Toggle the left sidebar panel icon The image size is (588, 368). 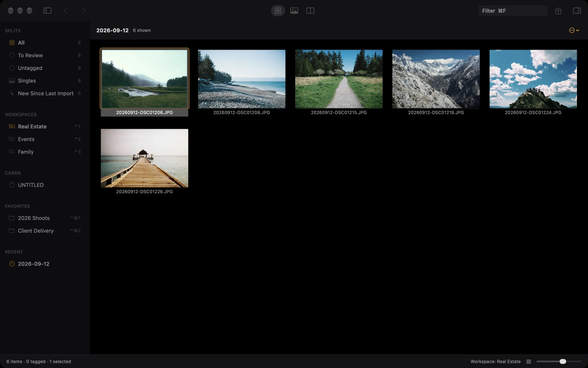47,11
